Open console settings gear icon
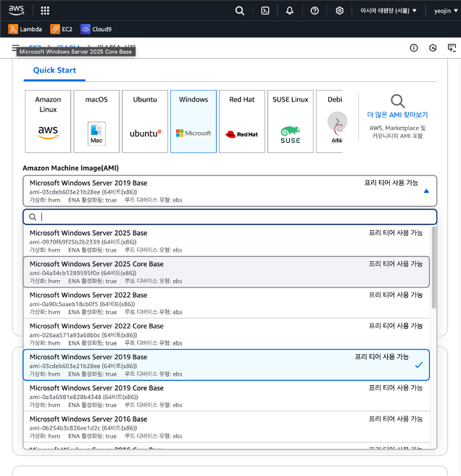 (x=339, y=11)
